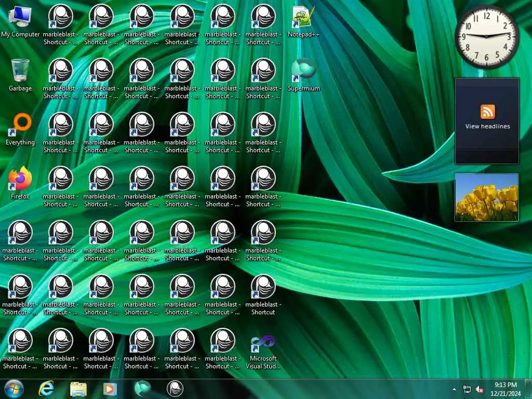Viewport: 532px width, 399px height.
Task: Open the network status tray icon
Action: click(467, 390)
